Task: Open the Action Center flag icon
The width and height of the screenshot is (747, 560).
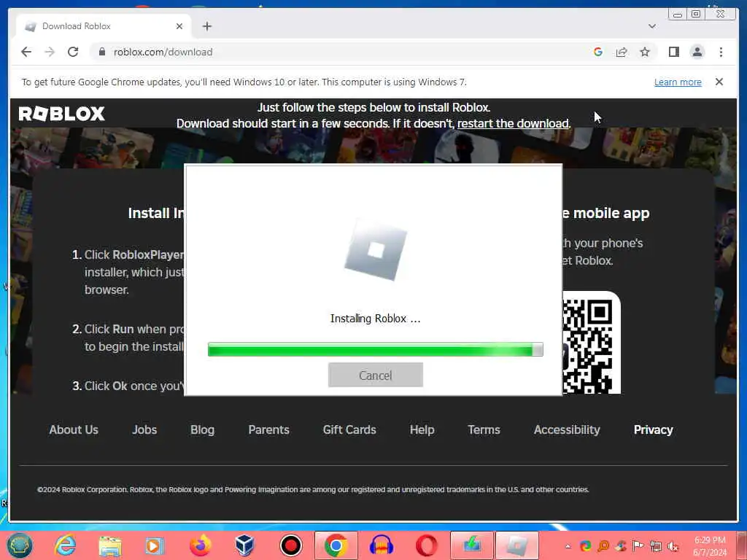Action: pos(638,546)
